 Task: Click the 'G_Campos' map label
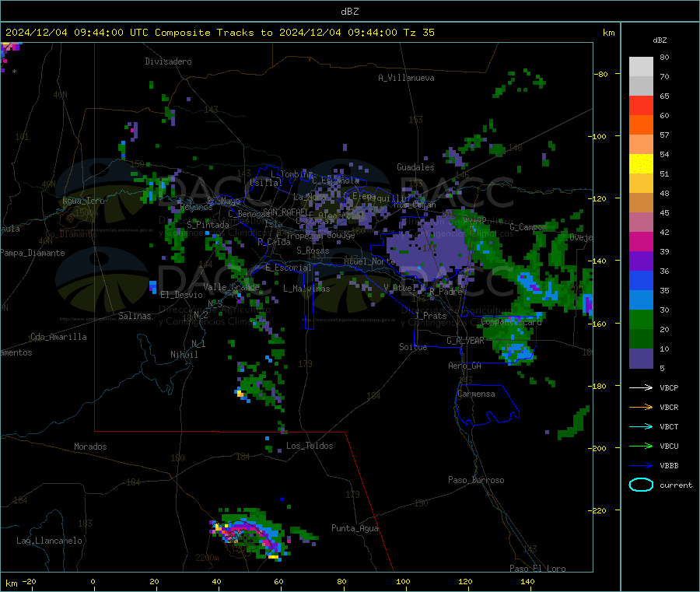529,227
